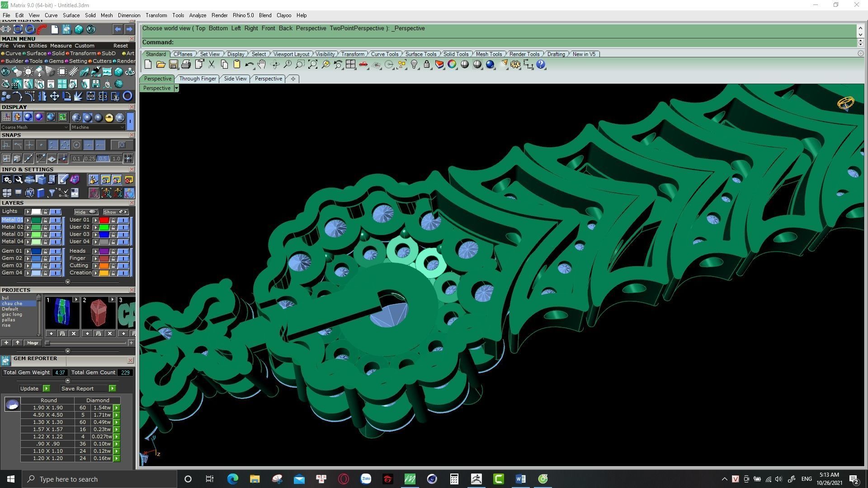Open the Analyze menu
This screenshot has height=488, width=868.
(198, 15)
